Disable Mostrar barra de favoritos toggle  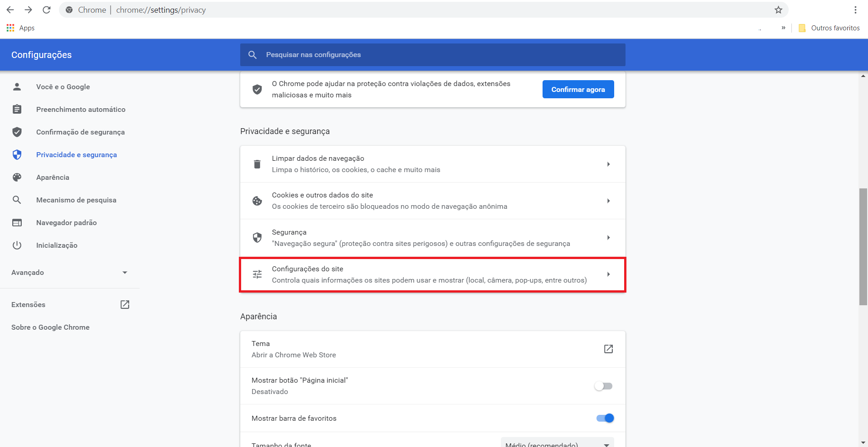pos(605,418)
